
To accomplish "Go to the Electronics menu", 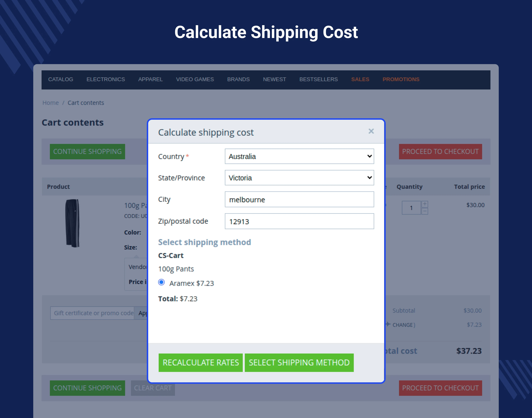I will pyautogui.click(x=105, y=79).
